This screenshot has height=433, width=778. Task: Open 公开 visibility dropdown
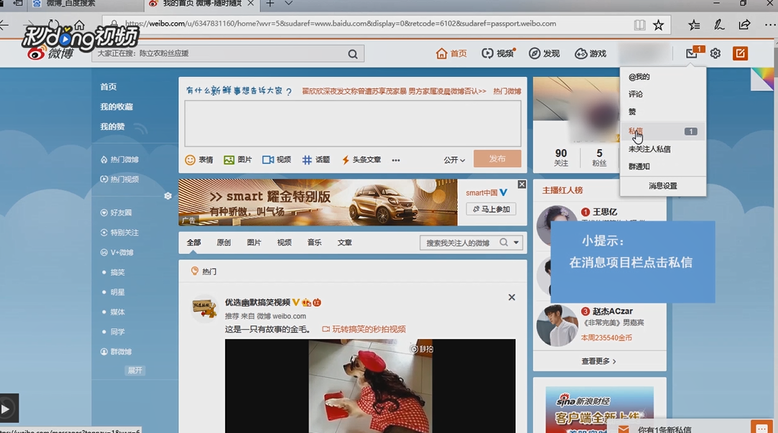[454, 160]
